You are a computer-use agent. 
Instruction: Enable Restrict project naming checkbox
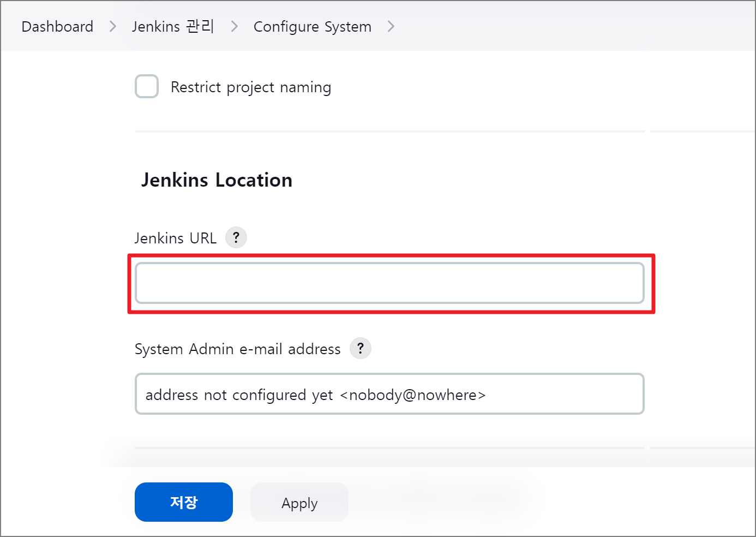pos(147,86)
